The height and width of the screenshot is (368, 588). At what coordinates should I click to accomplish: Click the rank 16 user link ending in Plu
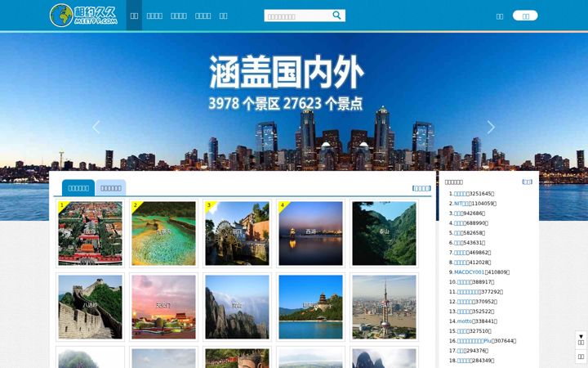coord(474,340)
